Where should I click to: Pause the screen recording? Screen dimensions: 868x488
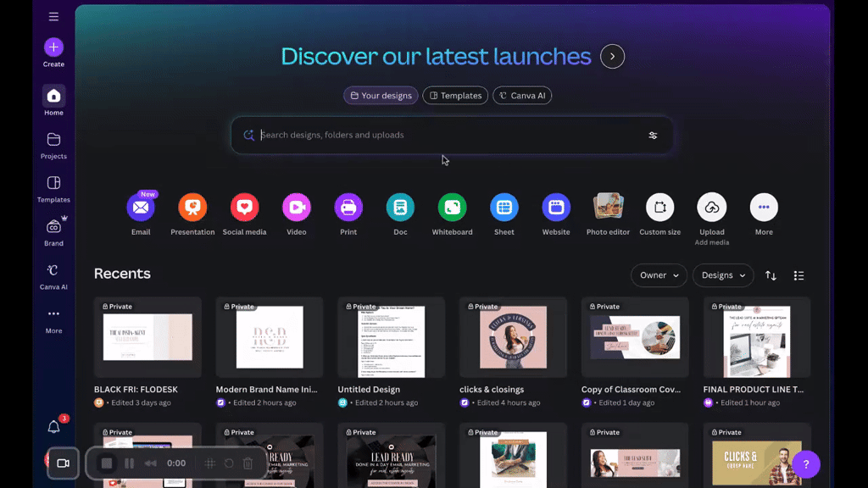click(x=130, y=463)
